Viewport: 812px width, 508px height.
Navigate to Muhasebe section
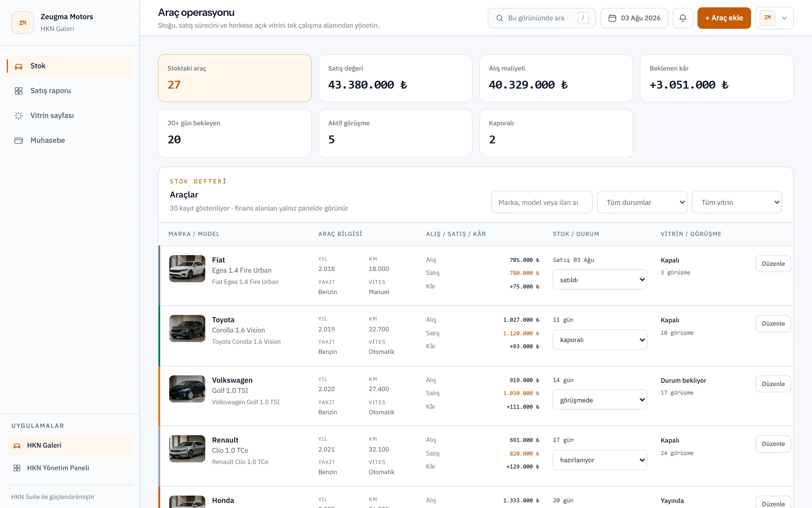69,141
